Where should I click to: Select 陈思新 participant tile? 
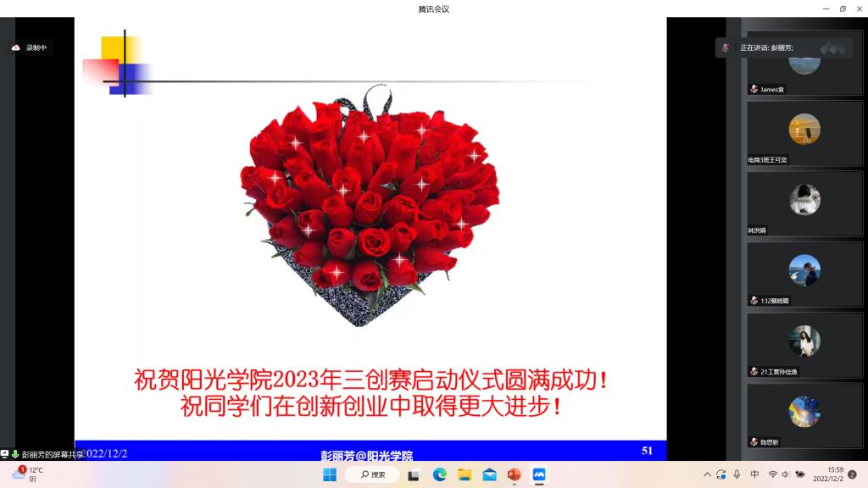(x=804, y=415)
